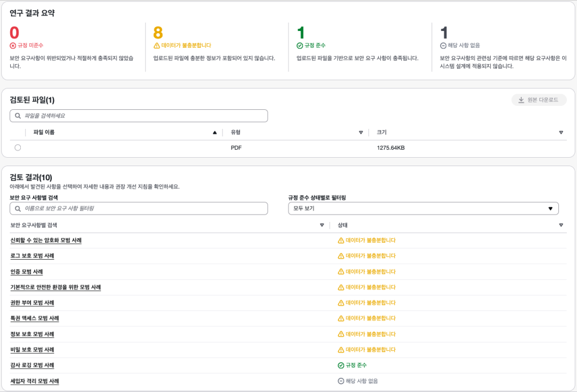The height and width of the screenshot is (392, 577).
Task: Open 신뢰할 수 있는 암호화 모범 사례 link
Action: [x=46, y=240]
